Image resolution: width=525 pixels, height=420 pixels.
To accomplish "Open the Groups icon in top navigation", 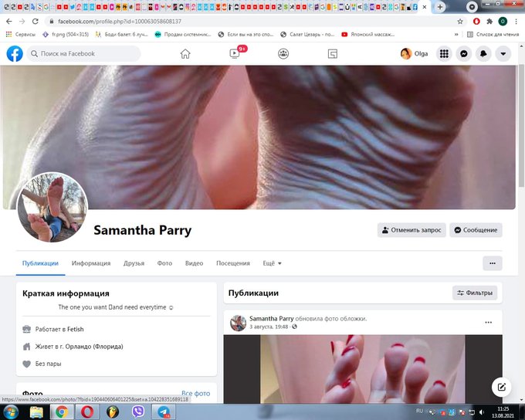I will tap(283, 53).
